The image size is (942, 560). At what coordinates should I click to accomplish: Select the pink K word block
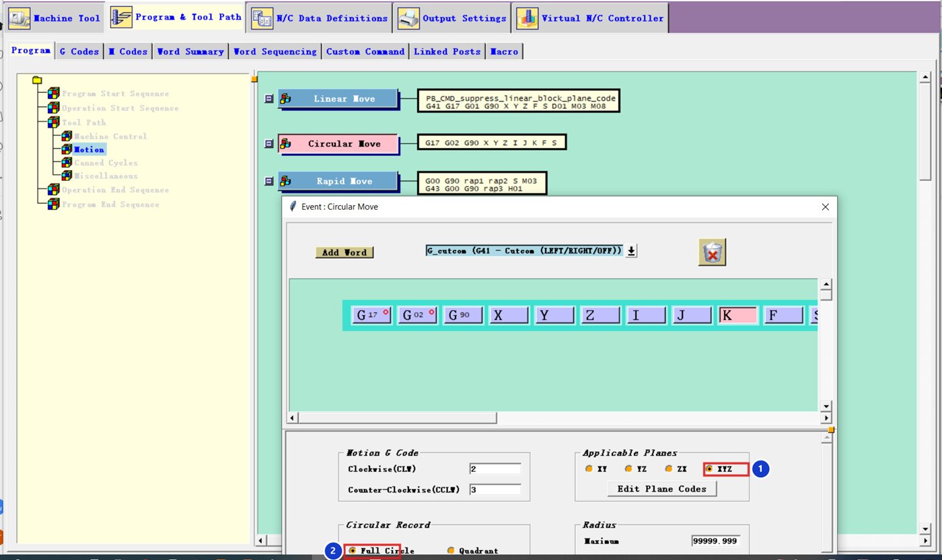pyautogui.click(x=738, y=315)
